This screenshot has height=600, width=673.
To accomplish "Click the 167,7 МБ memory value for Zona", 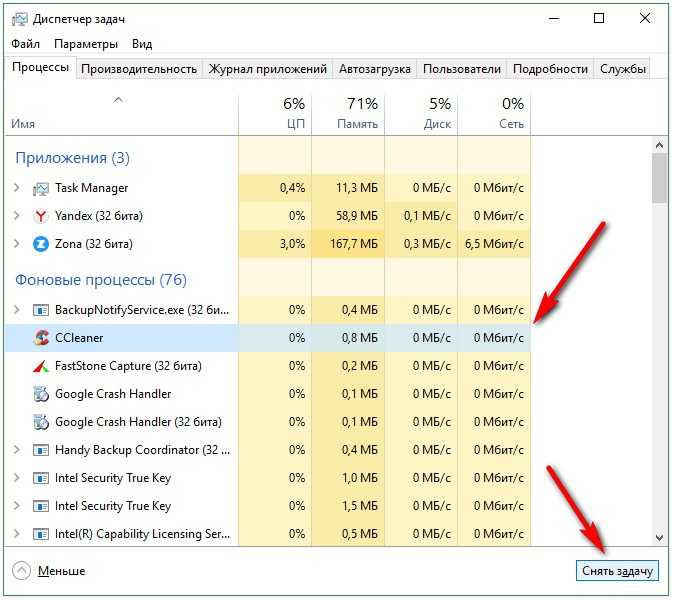I will 354,244.
